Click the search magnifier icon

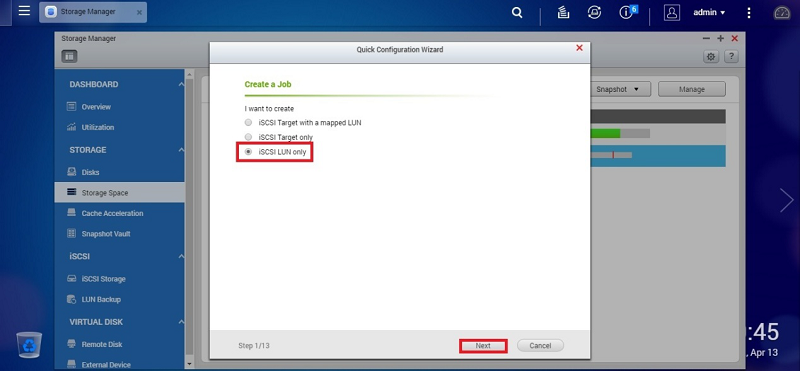coord(517,13)
